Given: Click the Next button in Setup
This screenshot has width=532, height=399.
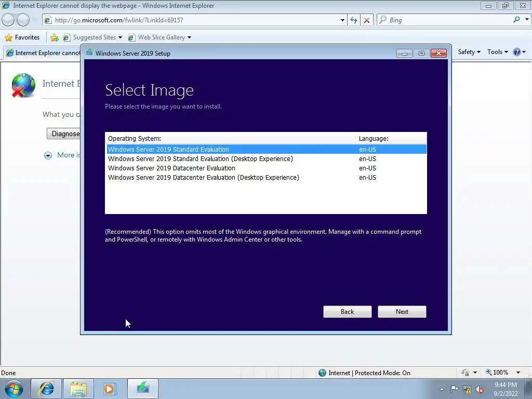Looking at the screenshot, I should 402,312.
